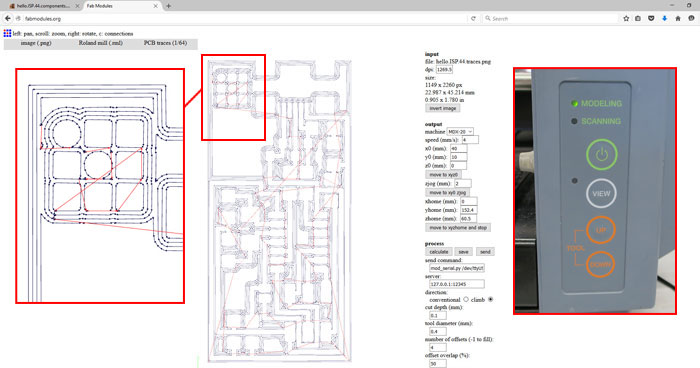Click the browser Search box
Viewport: 700px width, 368px height.
click(549, 18)
